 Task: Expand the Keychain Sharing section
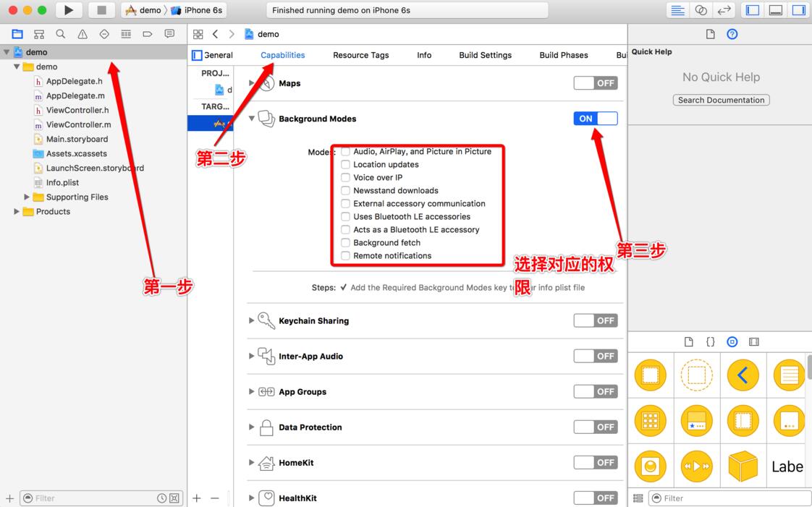(x=252, y=320)
